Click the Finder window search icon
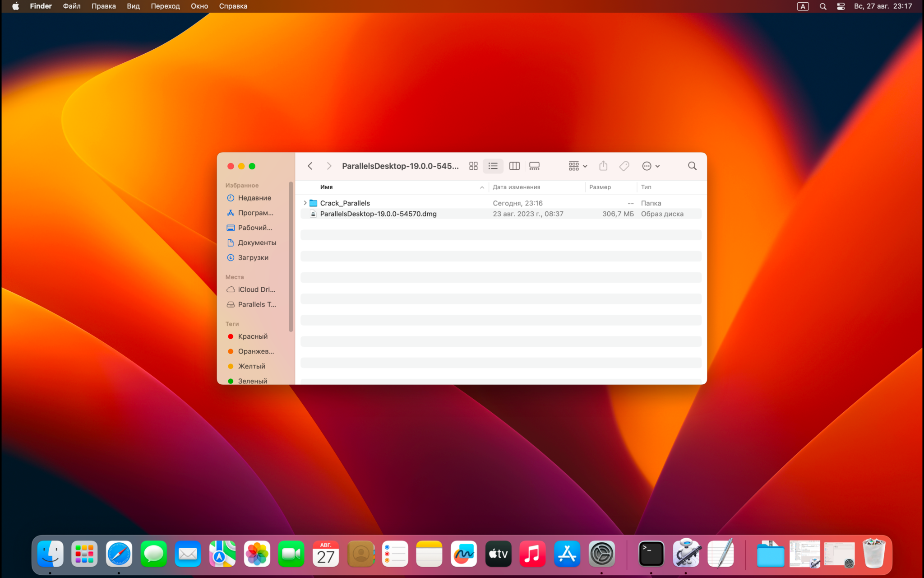This screenshot has width=924, height=578. pos(692,166)
